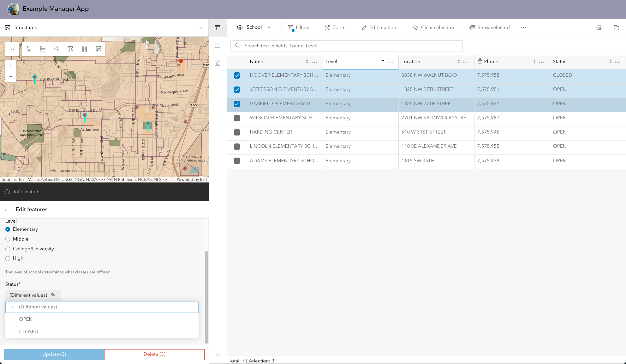This screenshot has width=626, height=364.
Task: Click the map search magnifier icon
Action: (x=57, y=49)
